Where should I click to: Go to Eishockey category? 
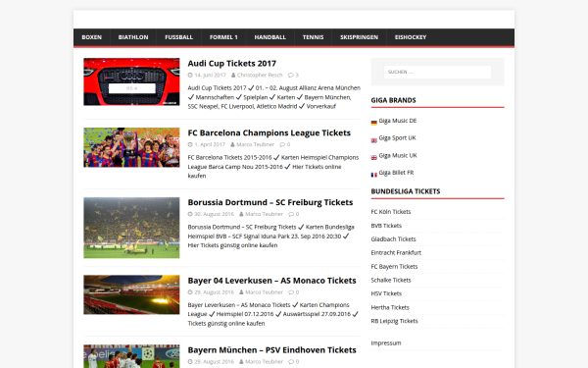411,37
